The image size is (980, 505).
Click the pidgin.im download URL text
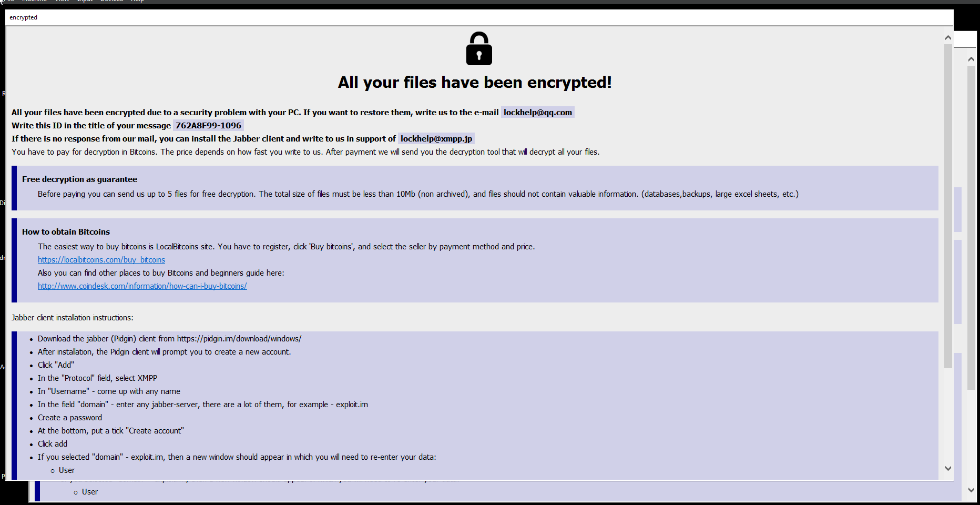coord(239,339)
